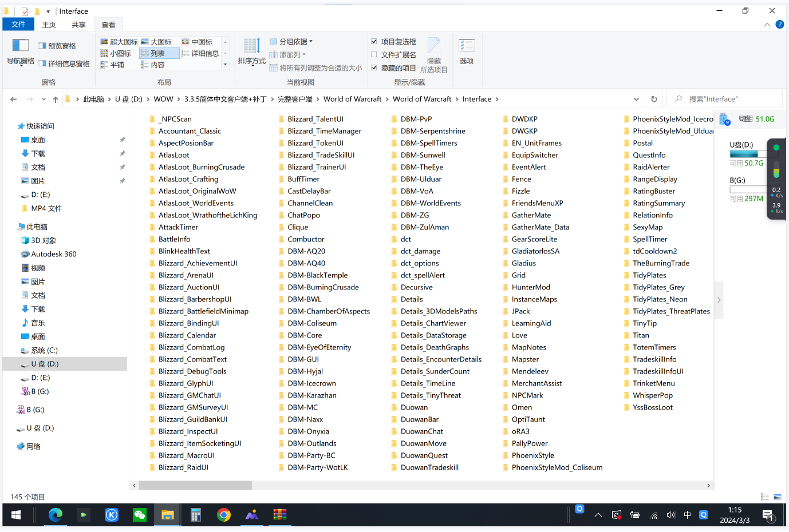Click 完整客户端 in the address breadcrumb
789x532 pixels.
[295, 99]
